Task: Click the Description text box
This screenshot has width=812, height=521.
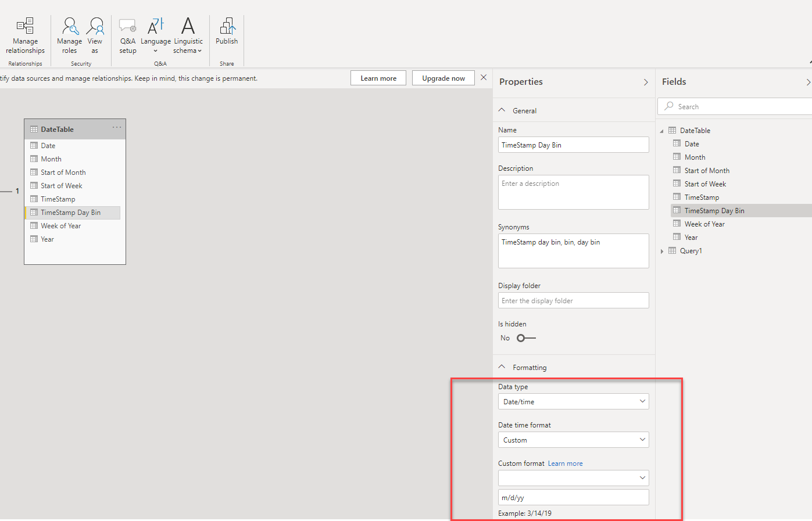Action: (573, 192)
